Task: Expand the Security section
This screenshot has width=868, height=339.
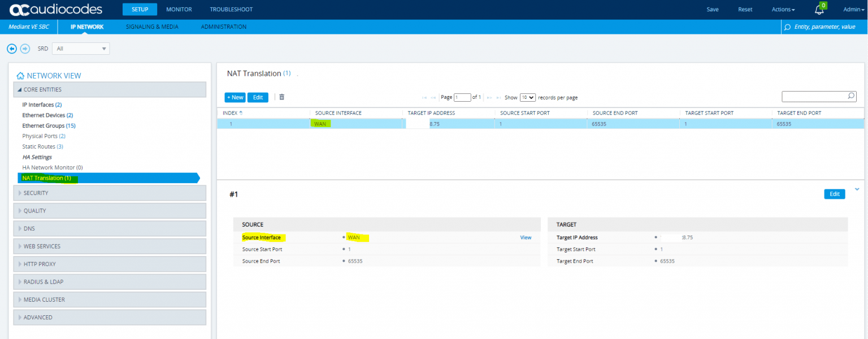Action: point(110,193)
